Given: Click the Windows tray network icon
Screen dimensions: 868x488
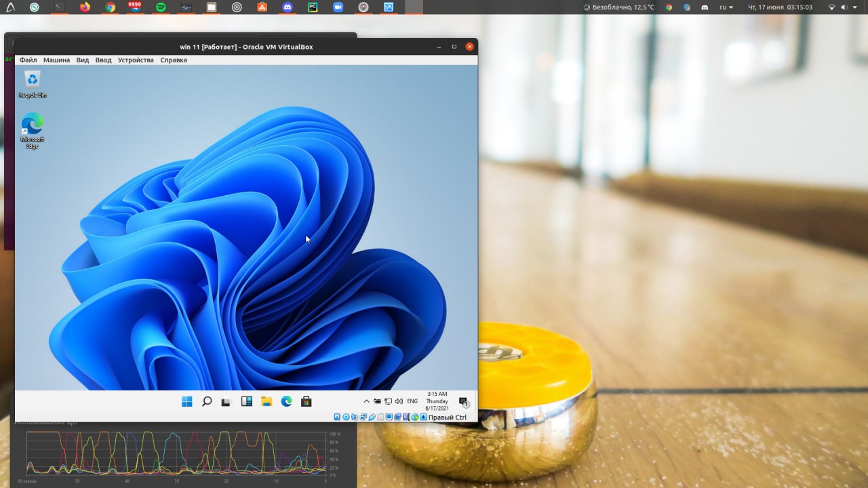Looking at the screenshot, I should point(388,401).
